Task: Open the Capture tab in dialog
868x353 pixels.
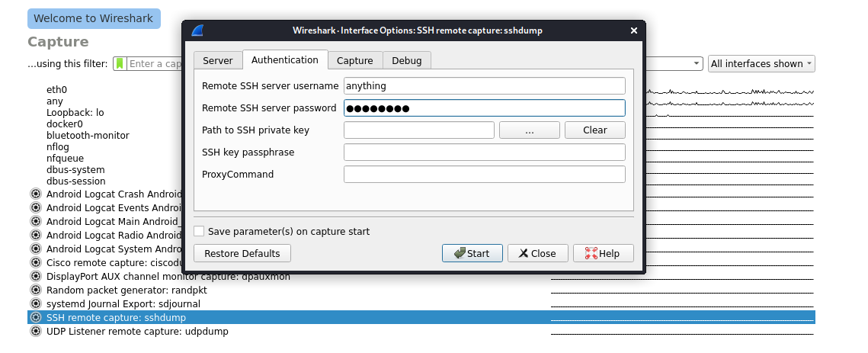Action: point(355,60)
